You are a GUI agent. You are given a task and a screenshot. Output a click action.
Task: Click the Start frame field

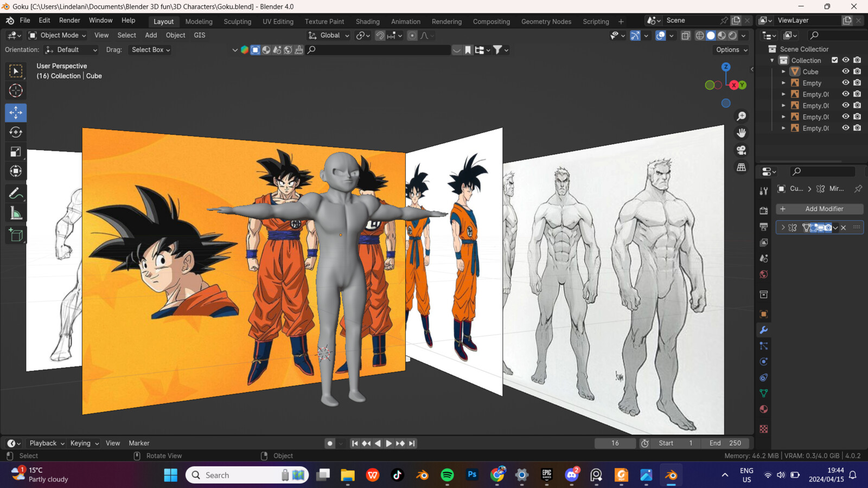coord(676,443)
